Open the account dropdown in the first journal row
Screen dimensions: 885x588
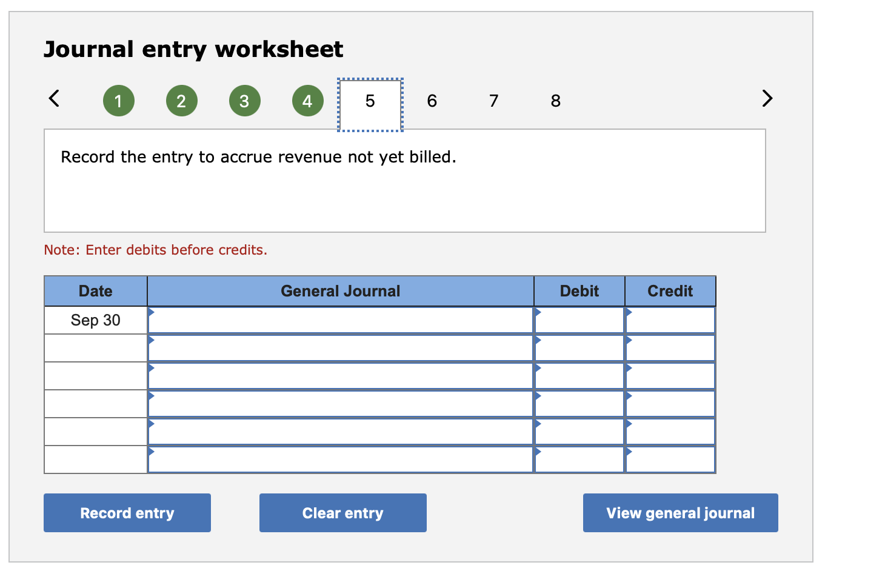[x=151, y=312]
